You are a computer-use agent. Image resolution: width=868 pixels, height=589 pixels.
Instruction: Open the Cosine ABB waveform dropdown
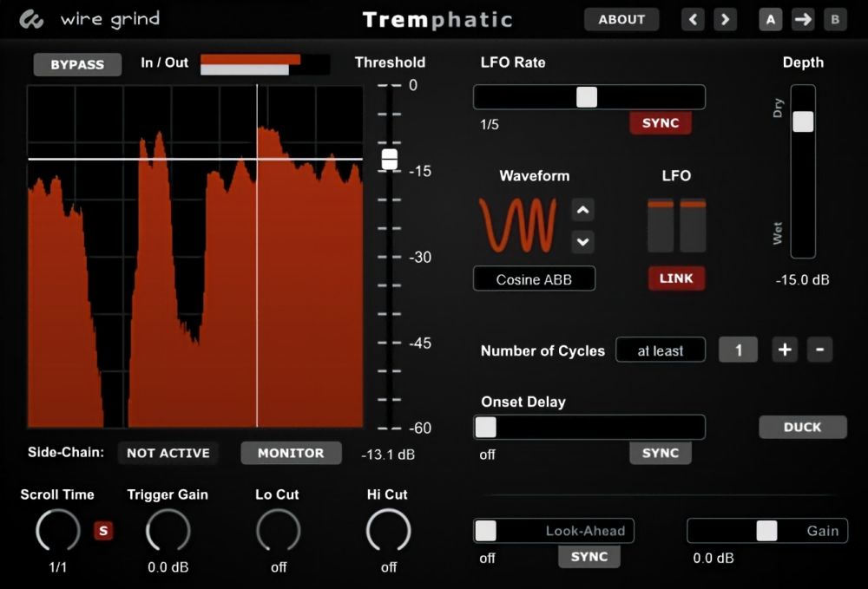click(x=534, y=279)
